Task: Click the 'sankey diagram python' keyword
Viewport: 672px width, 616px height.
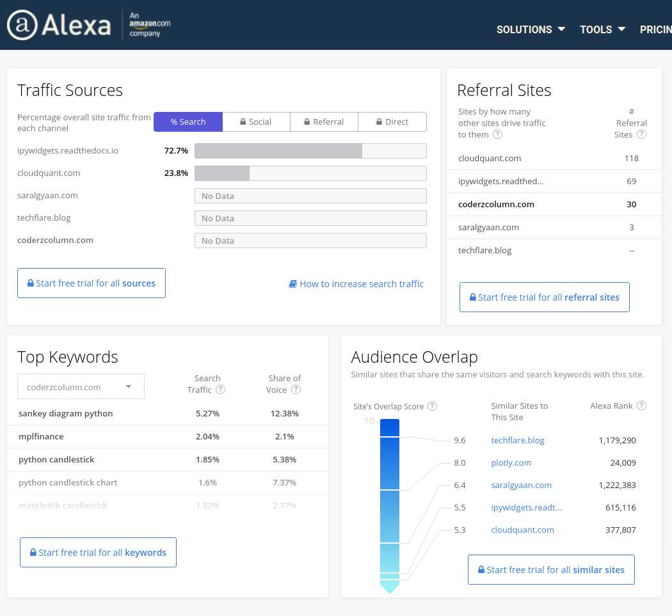Action: point(65,413)
